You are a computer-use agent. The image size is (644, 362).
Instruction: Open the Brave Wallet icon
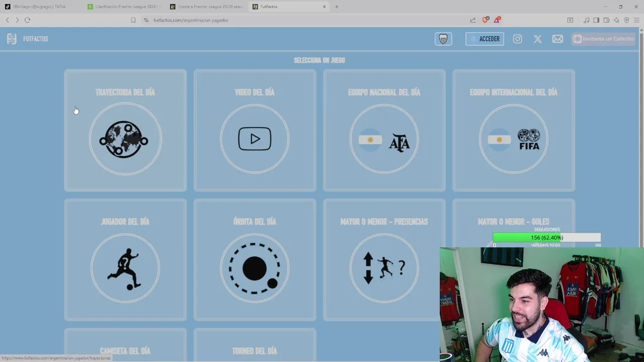[x=606, y=20]
